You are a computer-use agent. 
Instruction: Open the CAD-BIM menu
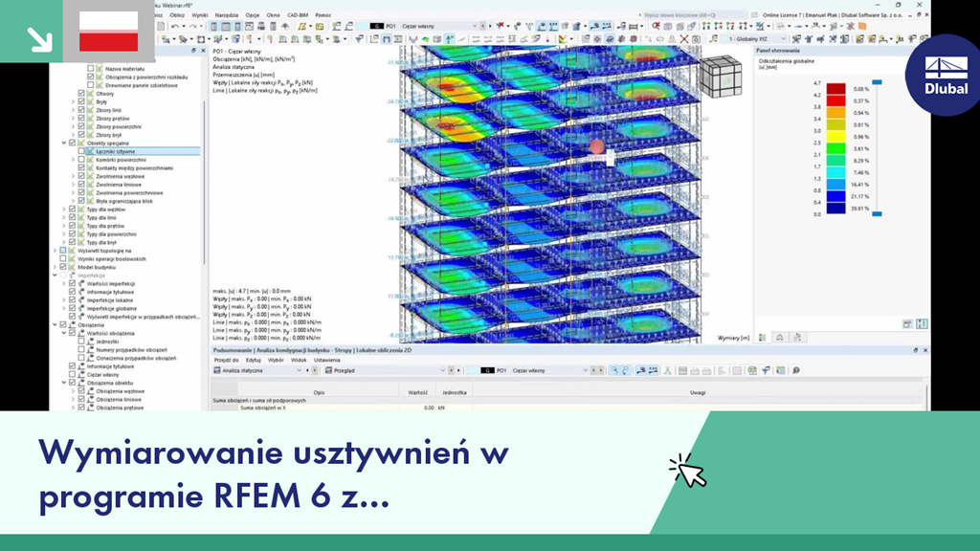pos(297,14)
